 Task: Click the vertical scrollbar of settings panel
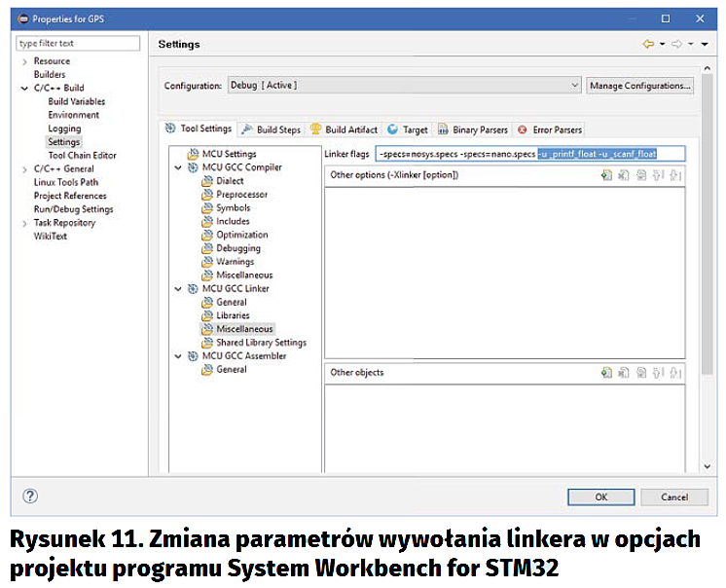point(707,243)
